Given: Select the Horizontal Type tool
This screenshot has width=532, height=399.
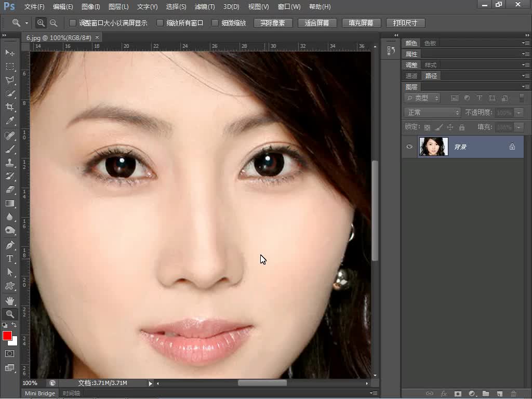Looking at the screenshot, I should pos(10,259).
